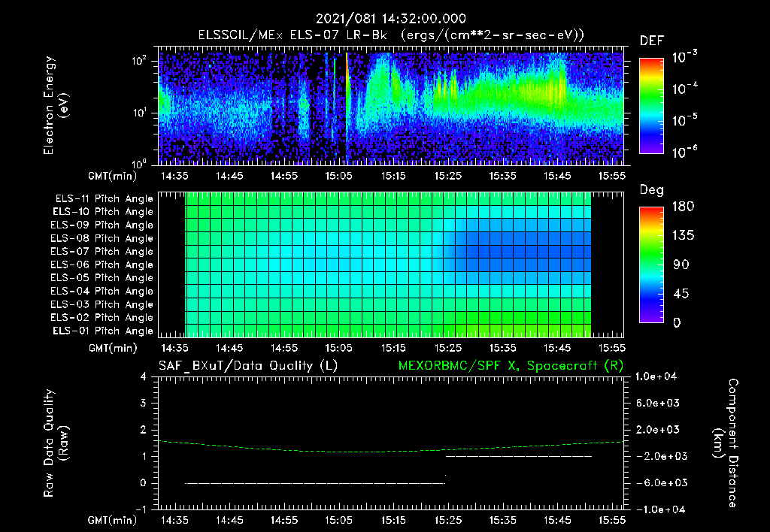The image size is (770, 532).
Task: Click the Deg color bar title
Action: click(x=652, y=190)
